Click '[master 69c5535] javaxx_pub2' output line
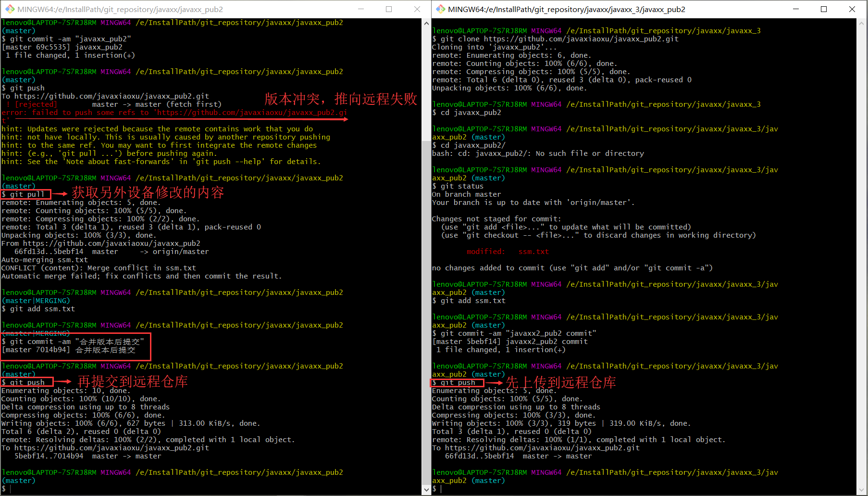The height and width of the screenshot is (496, 868). coord(62,47)
